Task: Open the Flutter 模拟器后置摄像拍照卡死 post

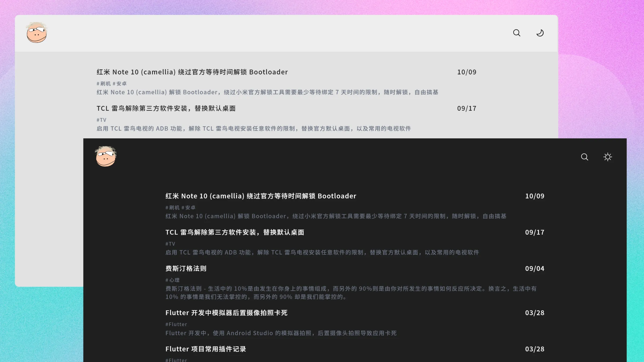Action: [226, 313]
